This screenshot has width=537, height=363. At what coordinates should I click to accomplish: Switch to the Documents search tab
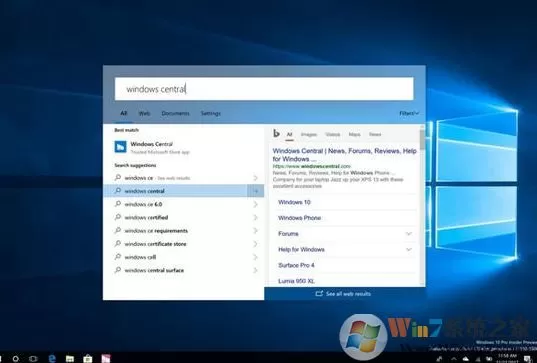pyautogui.click(x=175, y=113)
